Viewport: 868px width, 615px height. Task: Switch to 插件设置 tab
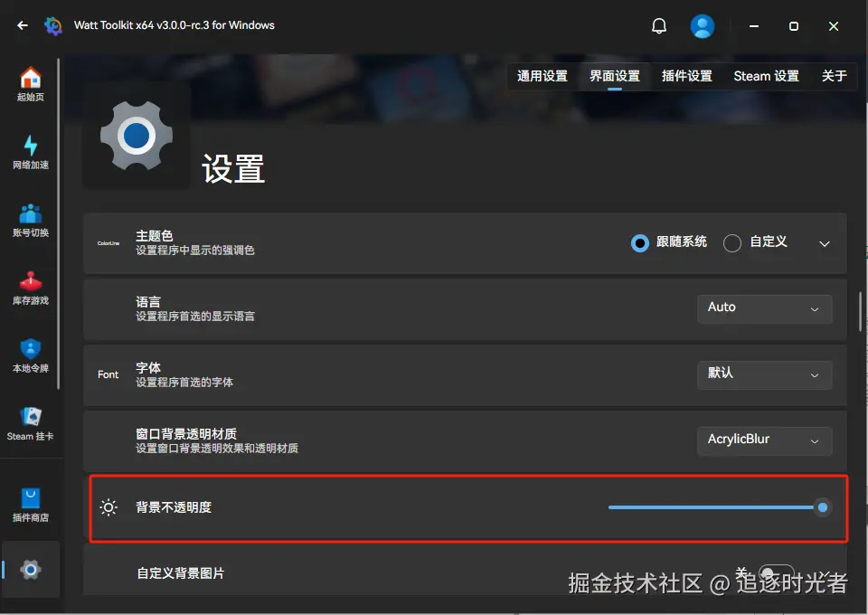pyautogui.click(x=687, y=76)
